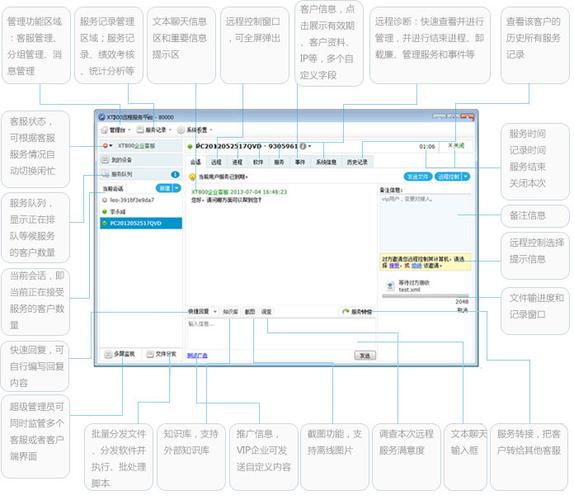Screen dimensions: 574x500
Task: Click 多屏监视 multi-screen monitor icon
Action: [x=108, y=354]
